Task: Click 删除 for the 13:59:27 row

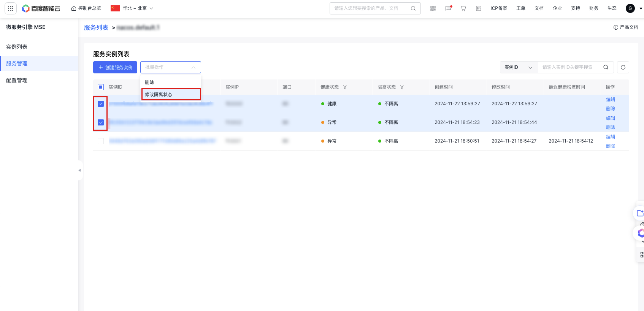Action: (611, 109)
